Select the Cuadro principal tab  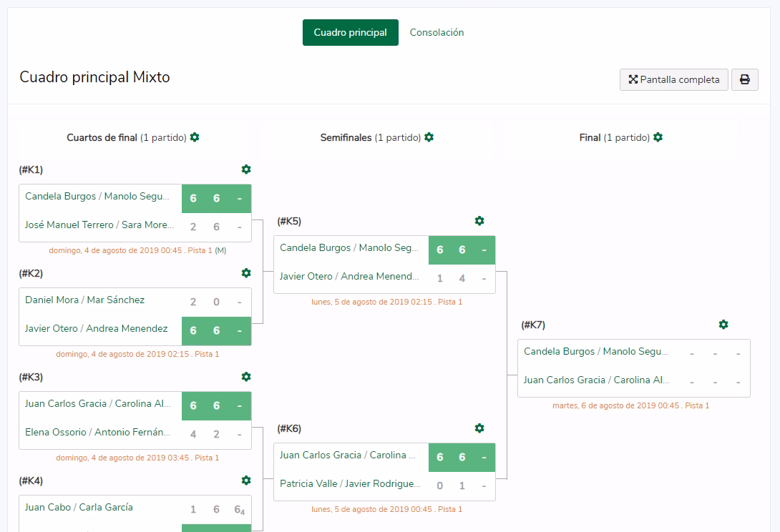click(350, 32)
